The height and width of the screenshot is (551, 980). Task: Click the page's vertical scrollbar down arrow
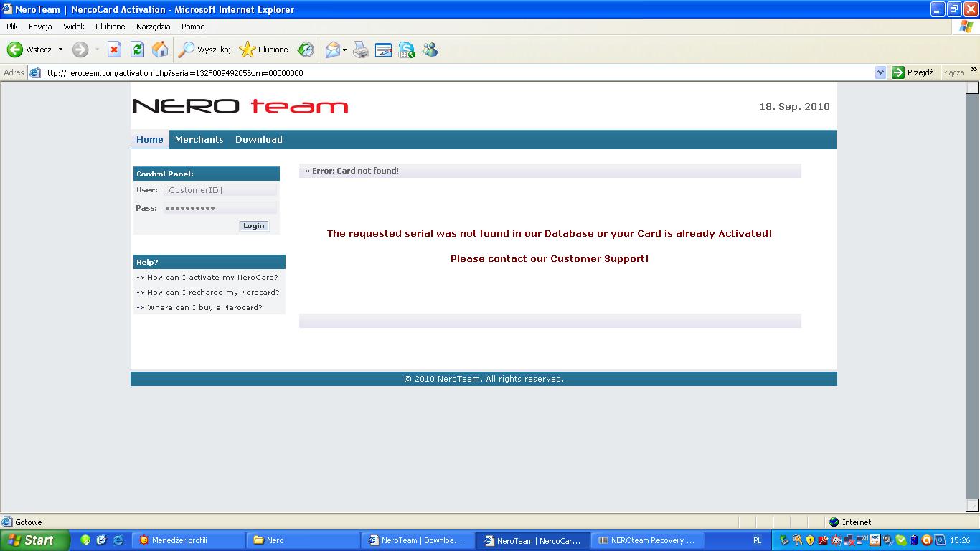(x=972, y=507)
